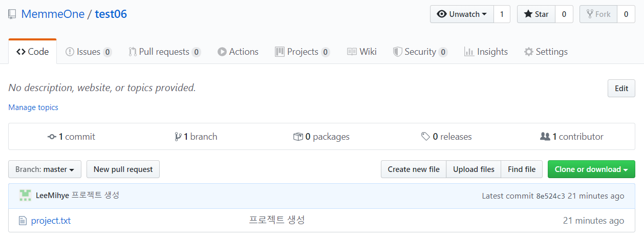Edit the repository description
644x238 pixels.
pyautogui.click(x=621, y=88)
